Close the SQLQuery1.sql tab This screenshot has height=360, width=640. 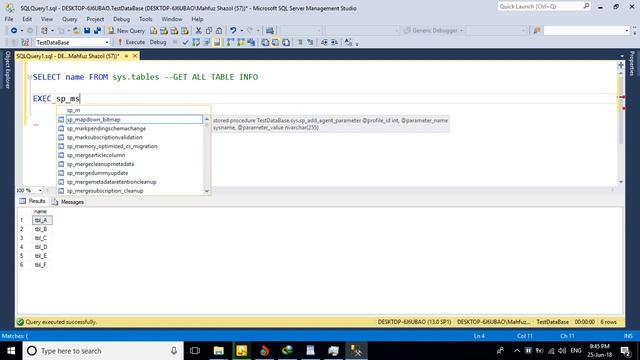135,56
